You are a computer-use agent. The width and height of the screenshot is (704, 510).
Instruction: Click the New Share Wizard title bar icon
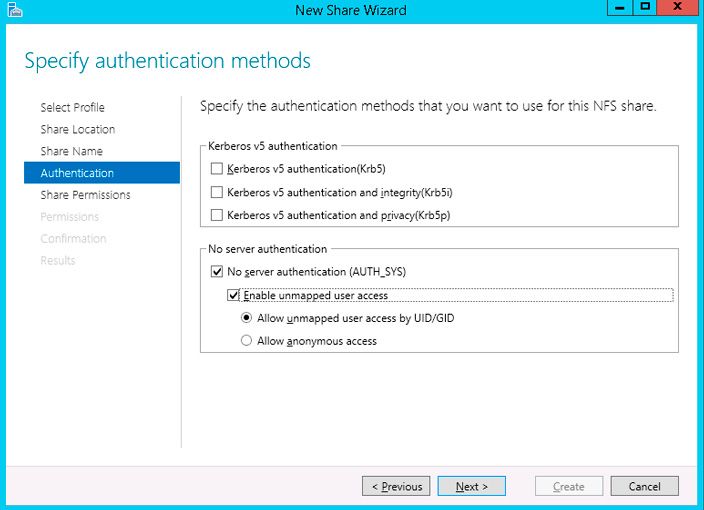(13, 11)
